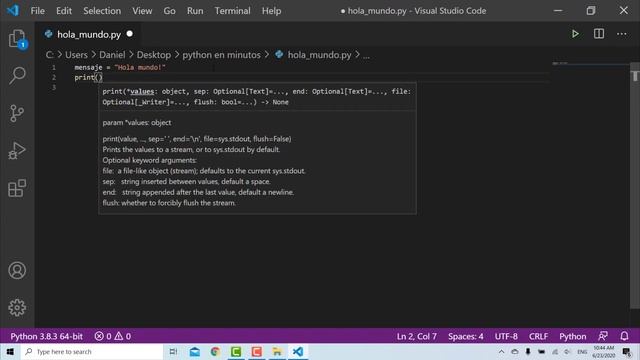
Task: Open the Mail app on taskbar
Action: tap(195, 351)
